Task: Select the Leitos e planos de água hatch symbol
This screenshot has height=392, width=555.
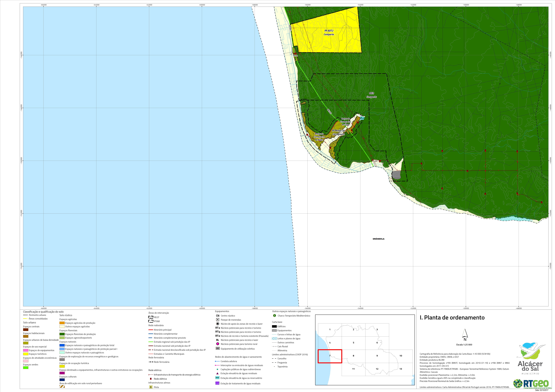Action: (x=274, y=339)
